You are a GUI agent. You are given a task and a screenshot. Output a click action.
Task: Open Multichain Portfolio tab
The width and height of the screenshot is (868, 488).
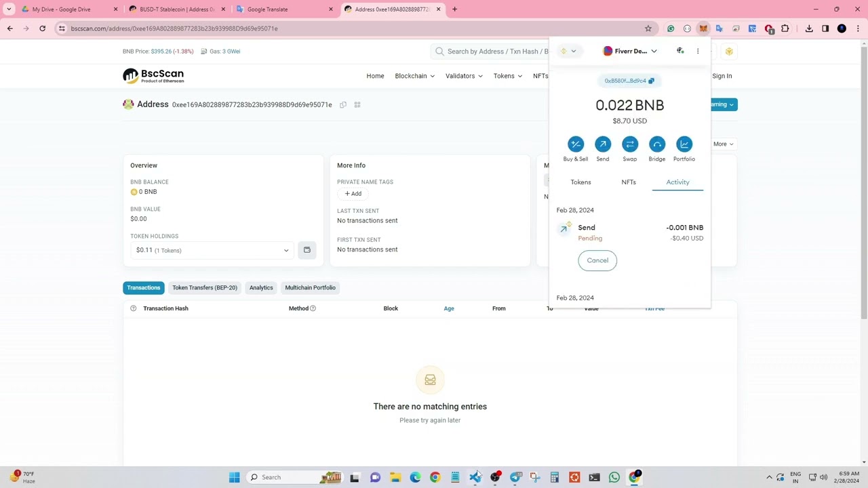tap(310, 288)
